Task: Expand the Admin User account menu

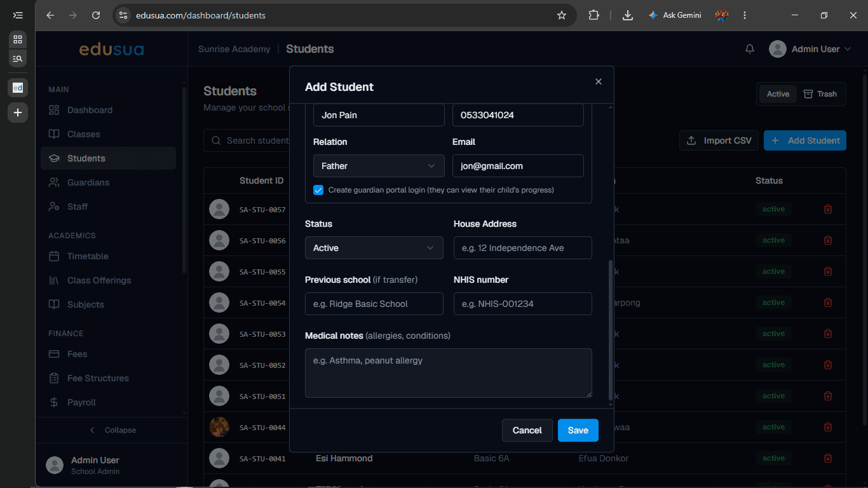Action: 810,49
